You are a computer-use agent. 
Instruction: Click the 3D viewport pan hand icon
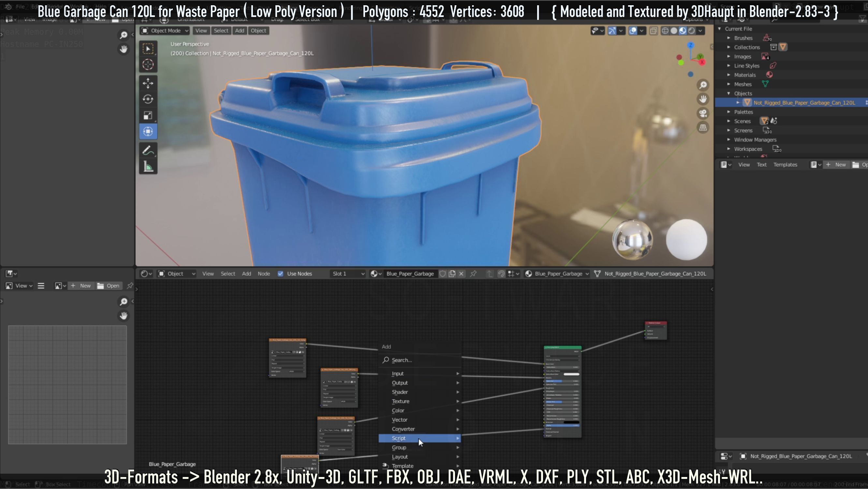click(x=703, y=99)
